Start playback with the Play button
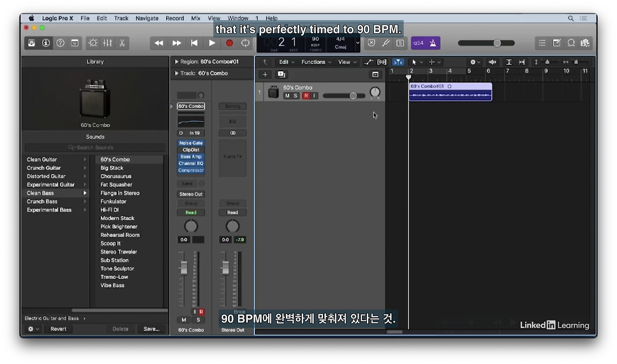The width and height of the screenshot is (617, 364). pyautogui.click(x=212, y=43)
